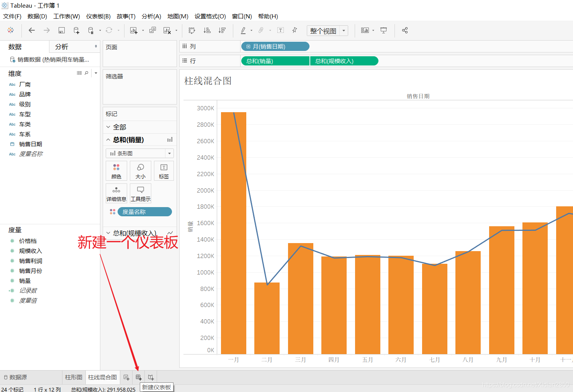Open the 仪表板(B) menu
Screen dimensions: 573x392
click(x=98, y=16)
